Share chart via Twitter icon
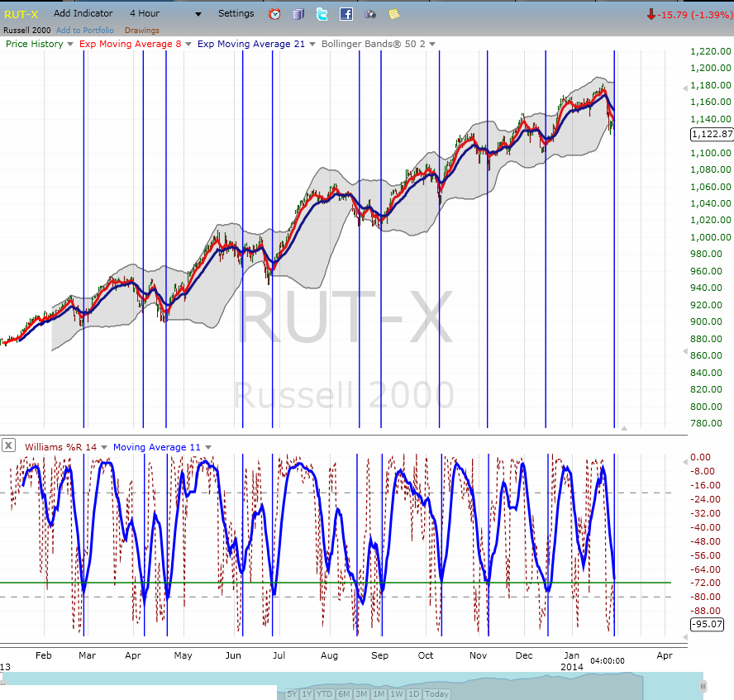734x700 pixels. coord(322,14)
